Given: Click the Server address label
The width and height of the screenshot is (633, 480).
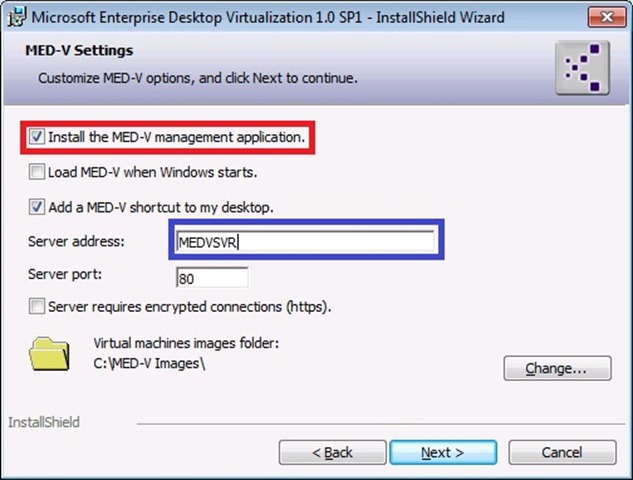Looking at the screenshot, I should pos(76,241).
